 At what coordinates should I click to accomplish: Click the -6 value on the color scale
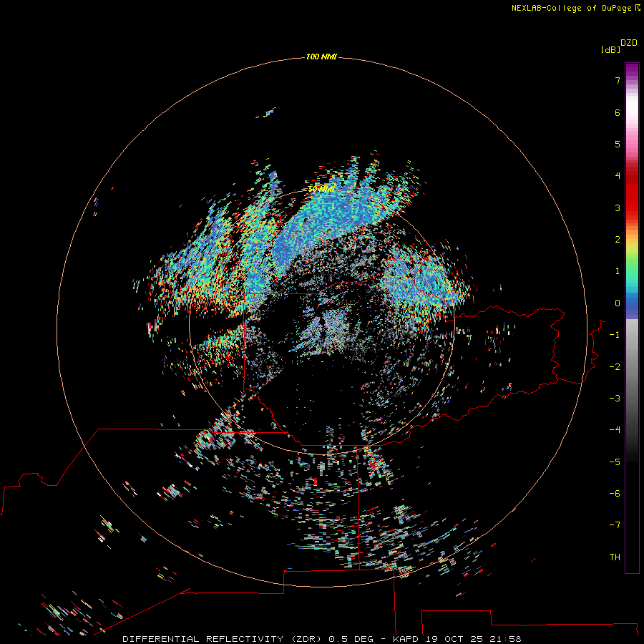coord(615,494)
